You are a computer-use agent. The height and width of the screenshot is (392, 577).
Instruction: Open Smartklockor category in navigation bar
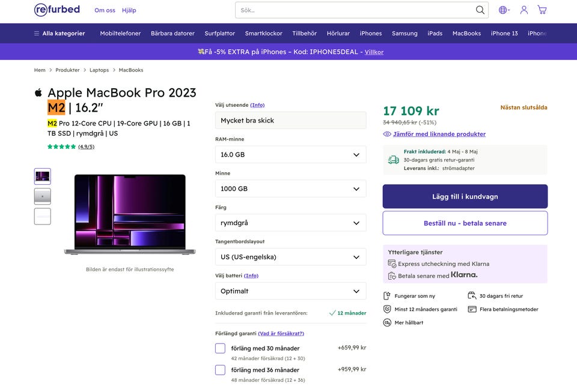[263, 34]
